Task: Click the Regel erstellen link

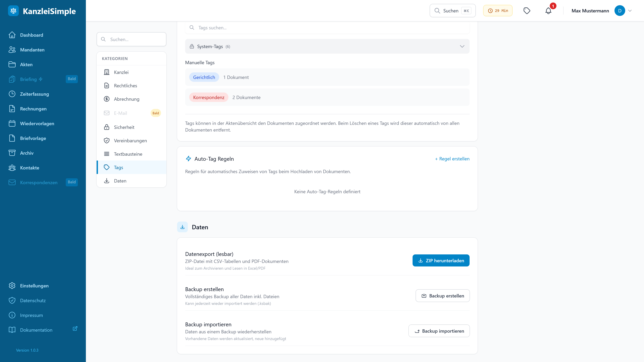Action: [x=452, y=159]
